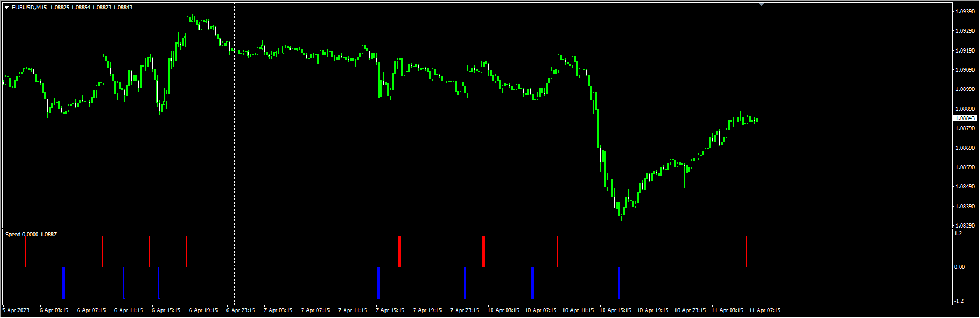Viewport: 980px width, 318px height.
Task: Click the 10 Apr 15:15 time label
Action: pyautogui.click(x=615, y=310)
